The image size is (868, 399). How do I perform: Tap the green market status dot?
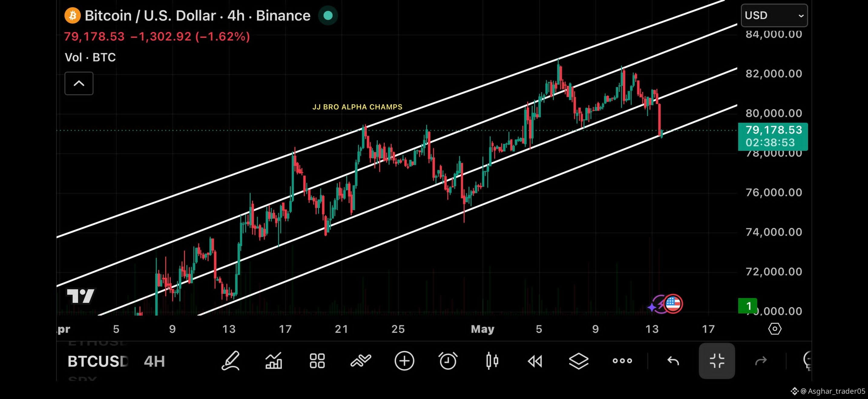(328, 15)
